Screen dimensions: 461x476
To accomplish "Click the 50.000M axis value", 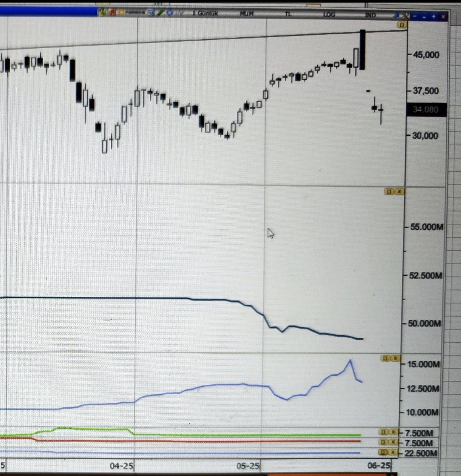I will point(425,323).
